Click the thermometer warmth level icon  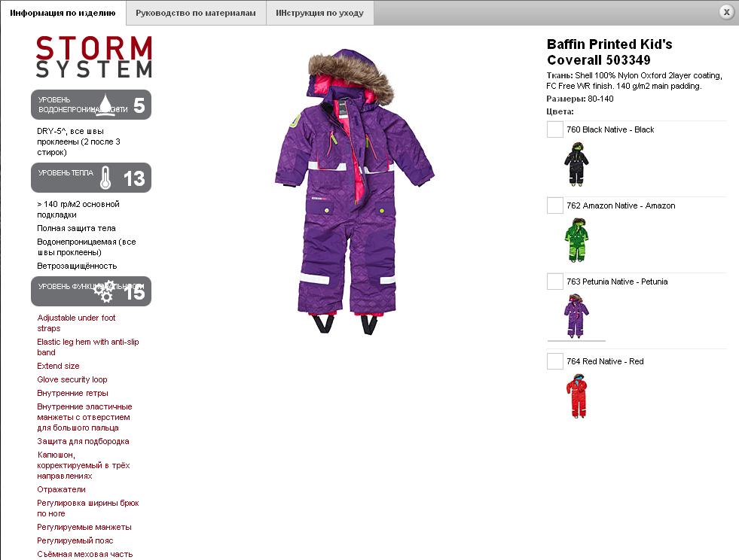click(105, 178)
